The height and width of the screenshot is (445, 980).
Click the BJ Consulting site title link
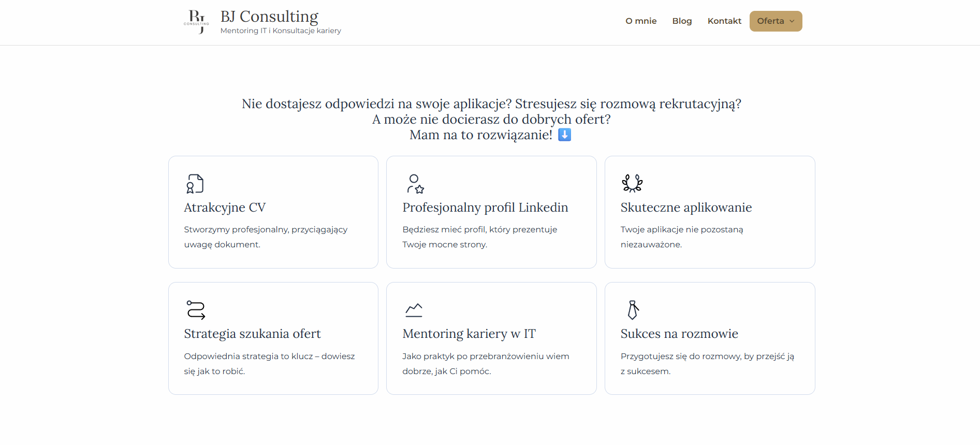pos(269,16)
